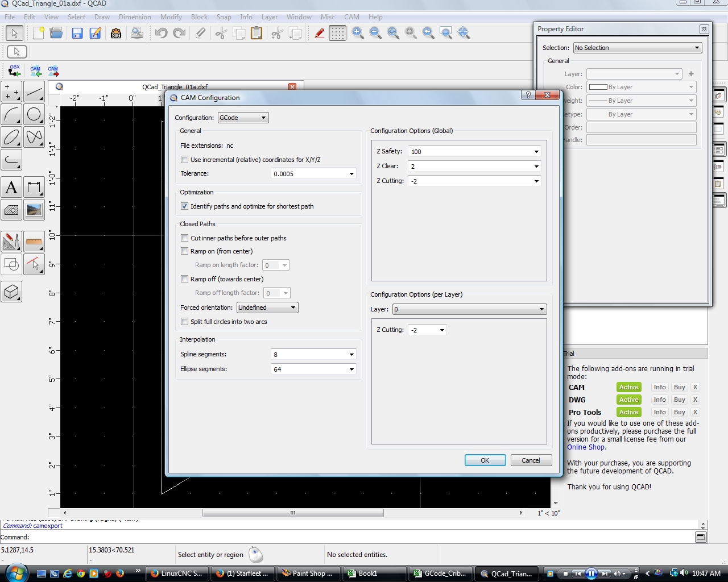Open the Help menu
The image size is (728, 582).
click(375, 17)
